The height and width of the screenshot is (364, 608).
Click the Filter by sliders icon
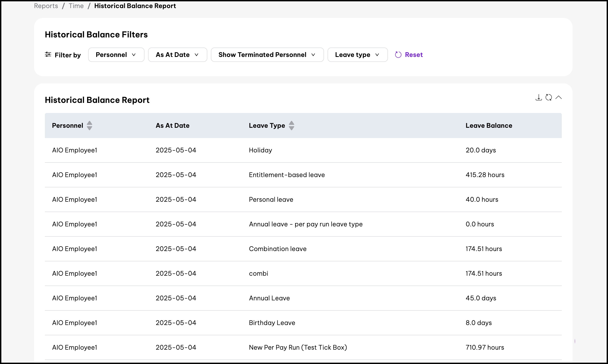click(48, 54)
